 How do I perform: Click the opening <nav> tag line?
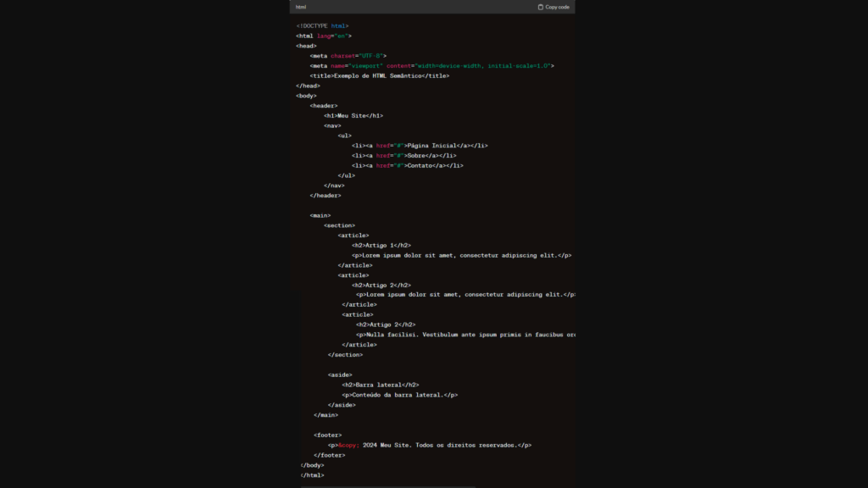[332, 125]
